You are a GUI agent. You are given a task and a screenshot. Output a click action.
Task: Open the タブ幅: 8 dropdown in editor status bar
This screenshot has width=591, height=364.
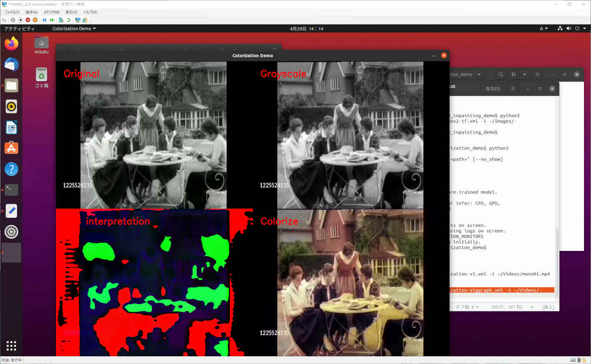467,307
